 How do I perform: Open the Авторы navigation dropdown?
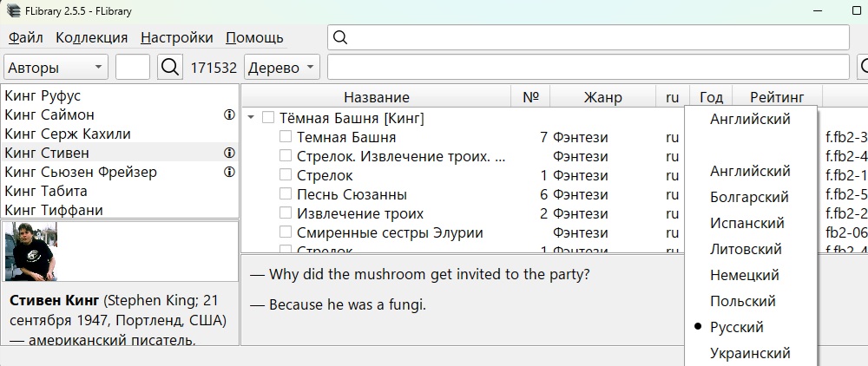coord(56,68)
